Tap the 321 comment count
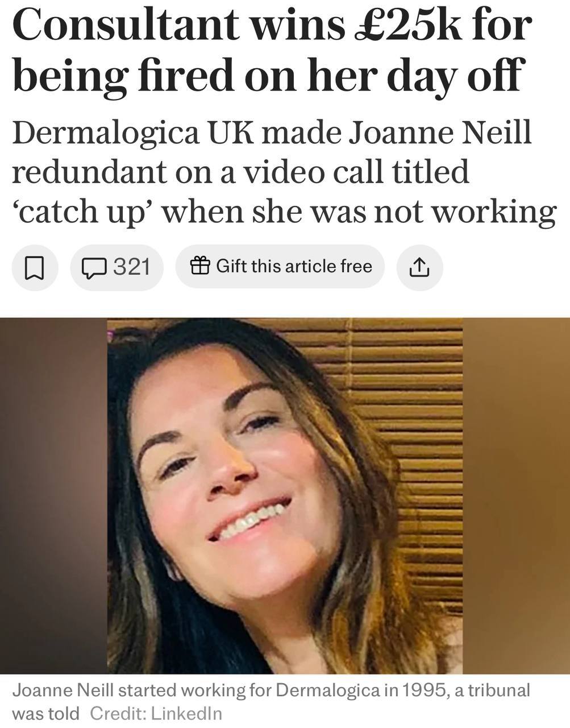Image resolution: width=570 pixels, height=728 pixels. tap(132, 266)
